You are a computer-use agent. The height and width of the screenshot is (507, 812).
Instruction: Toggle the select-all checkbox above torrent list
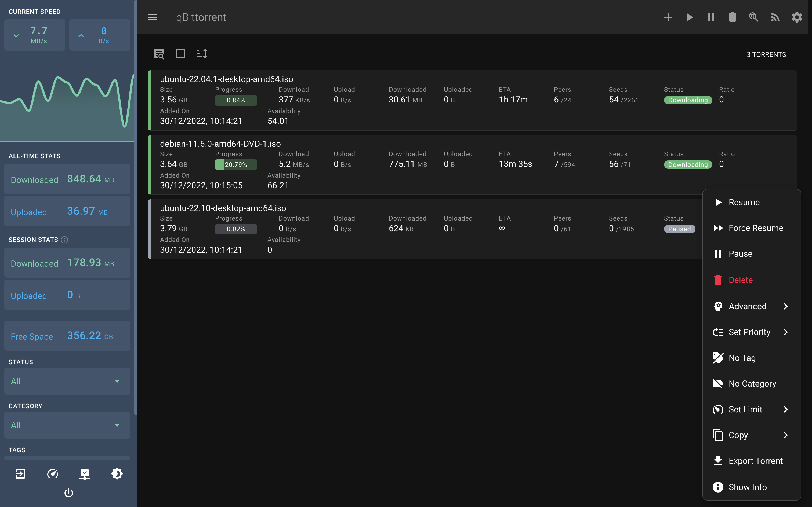click(x=180, y=54)
